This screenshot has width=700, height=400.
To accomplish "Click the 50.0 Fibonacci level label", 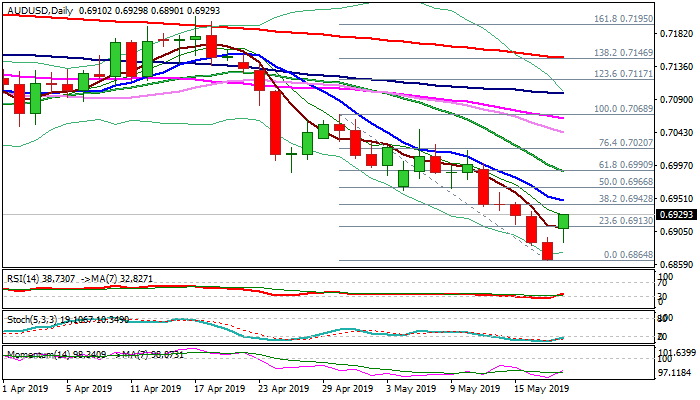I will click(x=626, y=182).
